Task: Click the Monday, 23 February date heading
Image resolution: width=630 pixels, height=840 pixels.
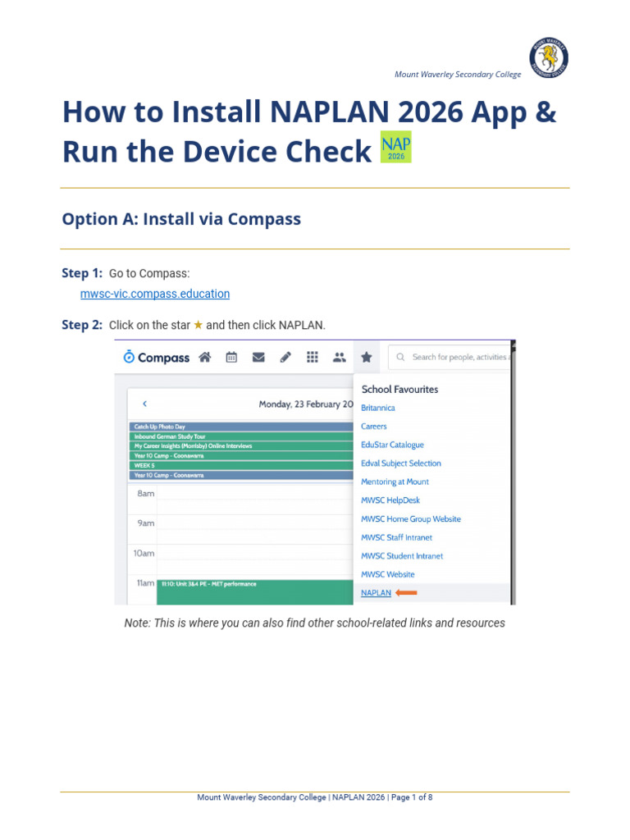Action: pos(306,404)
